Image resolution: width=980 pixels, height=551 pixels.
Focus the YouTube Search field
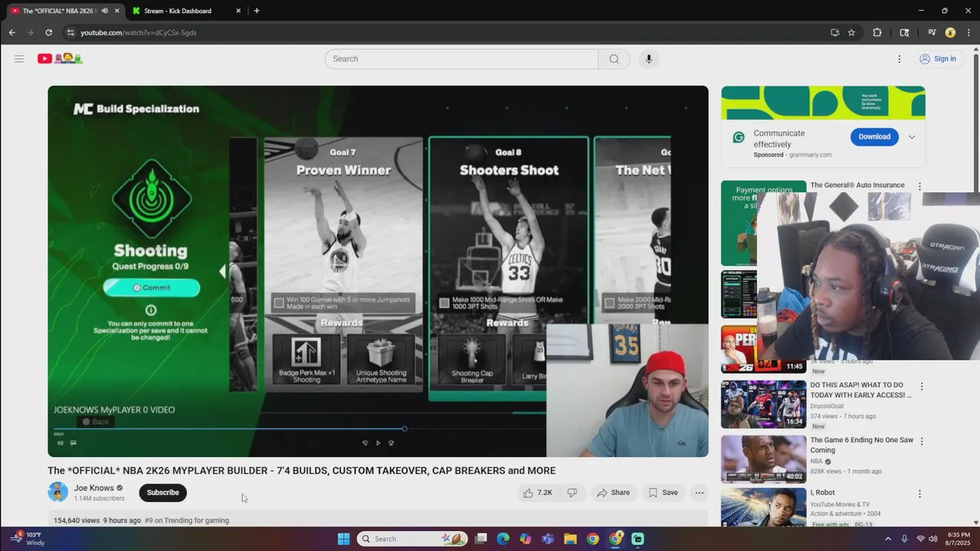click(462, 59)
